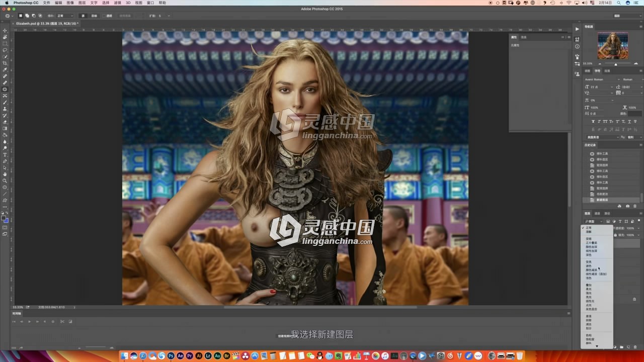The height and width of the screenshot is (362, 644).
Task: Select the Zoom magnifier tool
Action: (5, 181)
